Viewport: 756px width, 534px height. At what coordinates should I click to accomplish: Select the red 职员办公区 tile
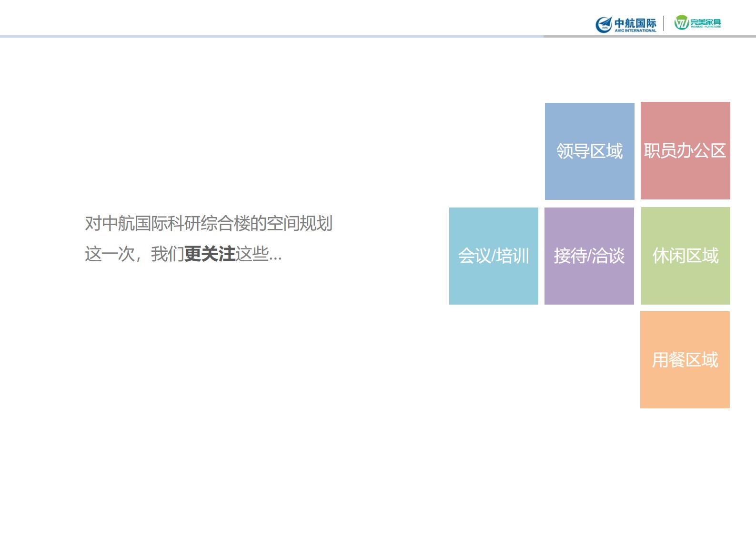click(685, 151)
